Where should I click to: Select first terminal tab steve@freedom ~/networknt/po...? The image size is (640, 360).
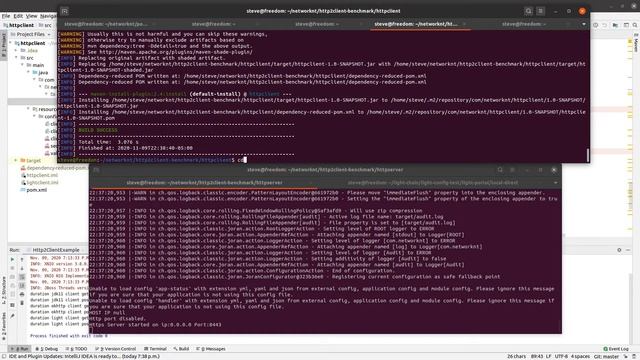pos(106,24)
